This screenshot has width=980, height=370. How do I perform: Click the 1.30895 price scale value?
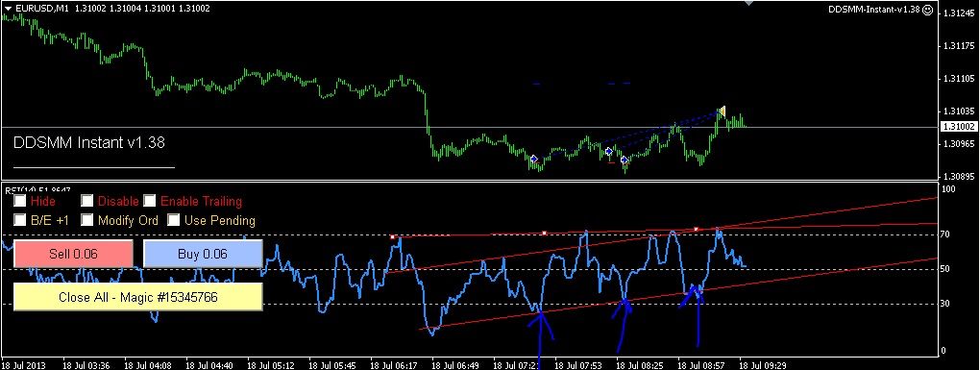pos(960,177)
